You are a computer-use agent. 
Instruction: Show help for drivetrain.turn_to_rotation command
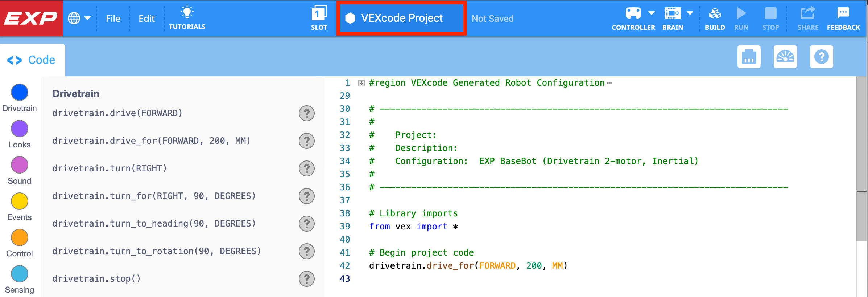(307, 251)
